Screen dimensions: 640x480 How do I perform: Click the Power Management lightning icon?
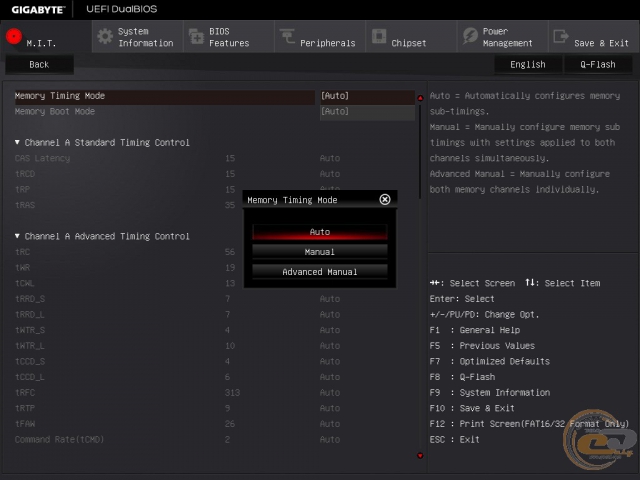pos(470,36)
